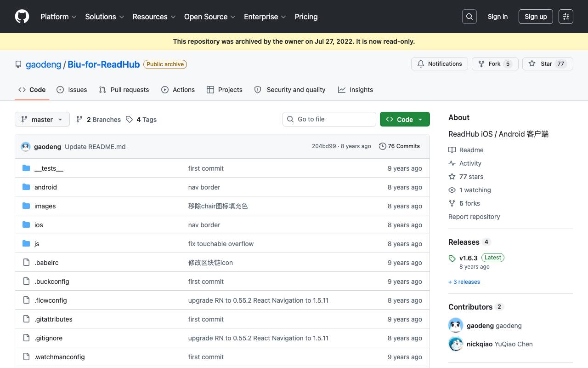Open the __tests__ folder icon
Screen dimensions: 588x368
click(26, 168)
